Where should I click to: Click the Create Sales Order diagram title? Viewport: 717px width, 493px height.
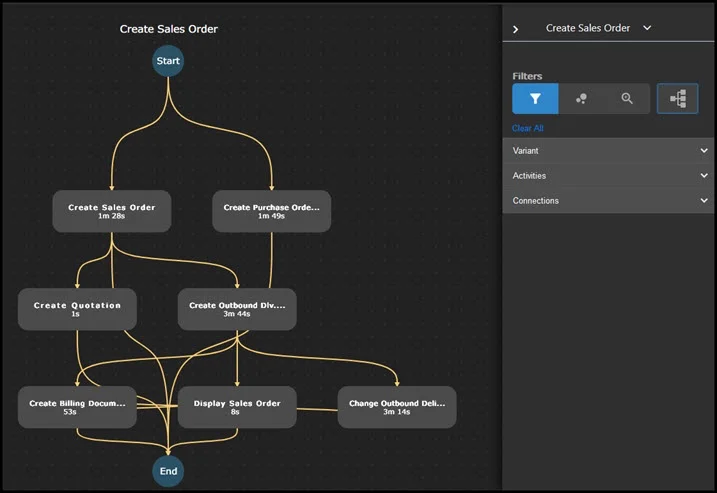tap(168, 29)
